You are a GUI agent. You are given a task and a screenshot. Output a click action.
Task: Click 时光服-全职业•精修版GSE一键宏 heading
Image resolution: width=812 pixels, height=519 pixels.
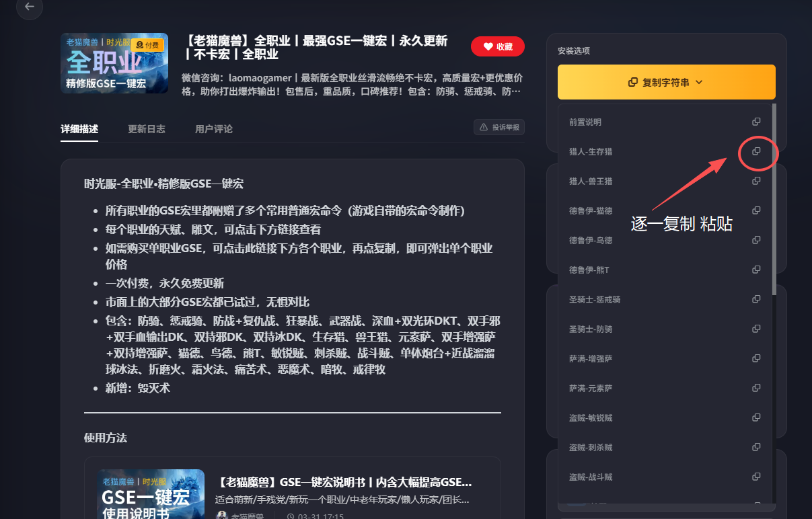pos(163,184)
